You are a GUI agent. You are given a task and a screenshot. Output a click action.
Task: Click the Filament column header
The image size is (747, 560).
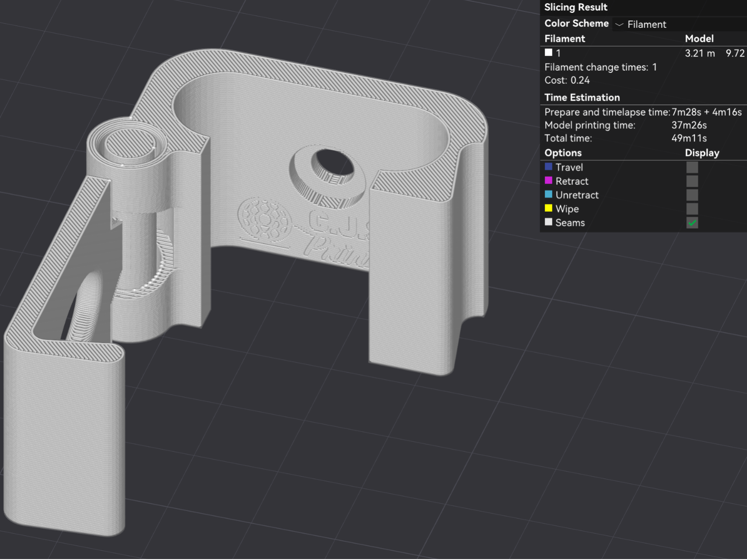[x=564, y=39]
